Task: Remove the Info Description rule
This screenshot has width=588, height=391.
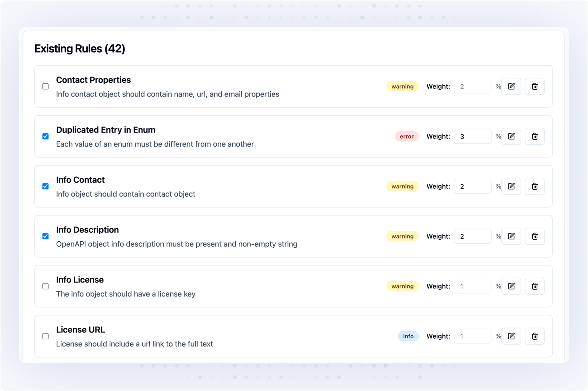Action: pyautogui.click(x=535, y=236)
